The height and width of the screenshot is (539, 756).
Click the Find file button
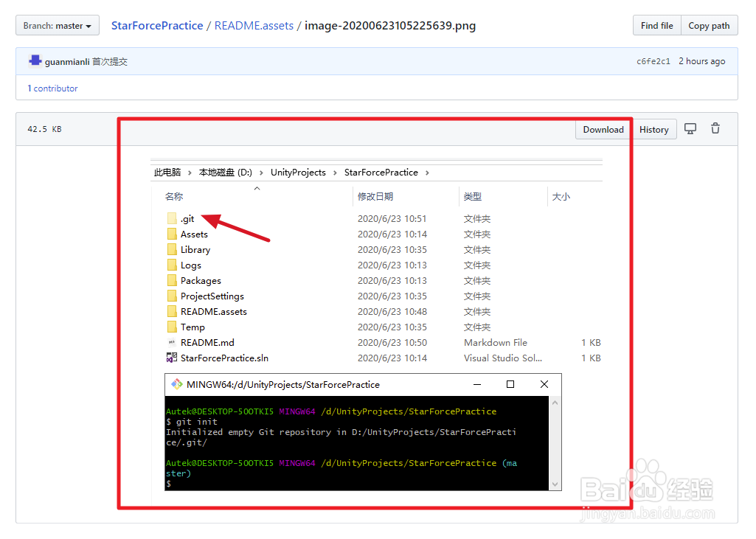[x=656, y=24]
